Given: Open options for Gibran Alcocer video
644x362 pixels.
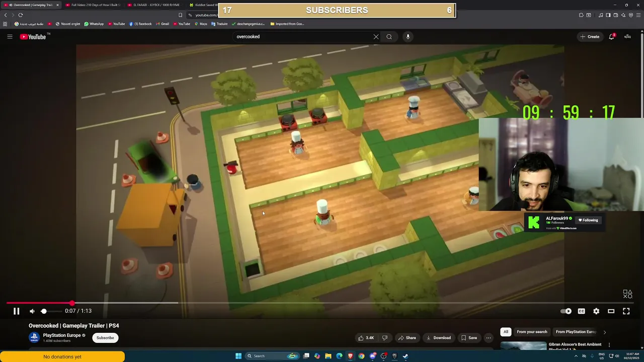Looking at the screenshot, I should 609,345.
